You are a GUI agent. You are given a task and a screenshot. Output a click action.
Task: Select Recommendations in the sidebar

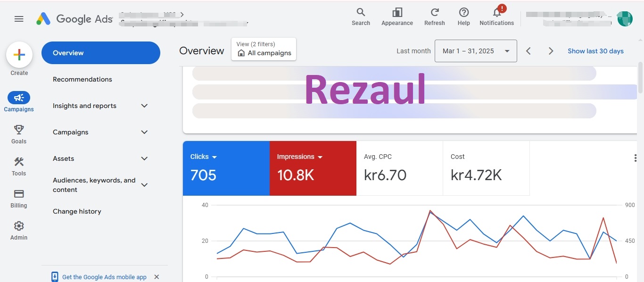[x=83, y=79]
